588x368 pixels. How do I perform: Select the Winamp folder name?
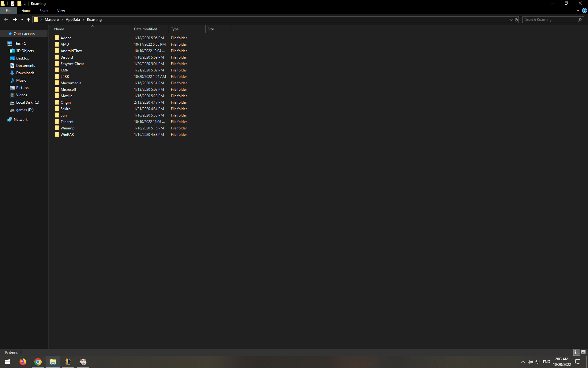click(x=67, y=128)
